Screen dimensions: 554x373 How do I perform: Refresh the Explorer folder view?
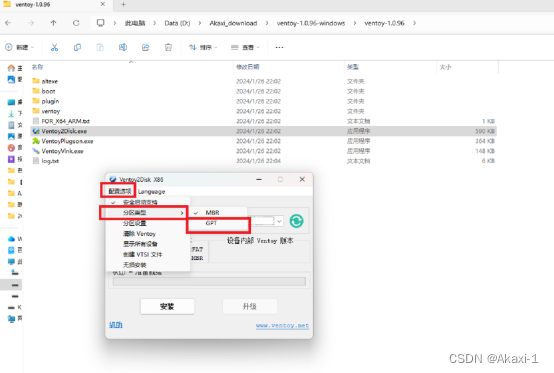tap(76, 23)
